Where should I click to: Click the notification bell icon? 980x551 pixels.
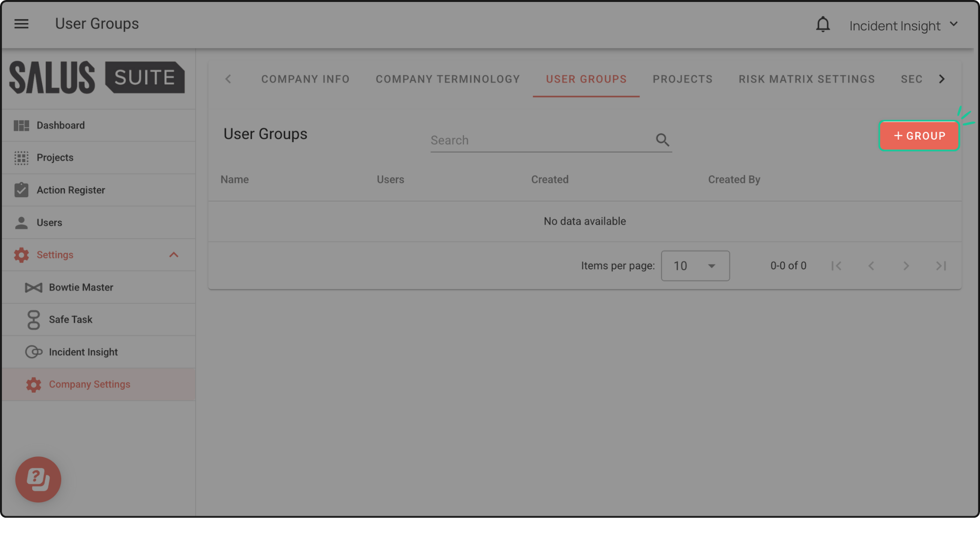pyautogui.click(x=823, y=24)
